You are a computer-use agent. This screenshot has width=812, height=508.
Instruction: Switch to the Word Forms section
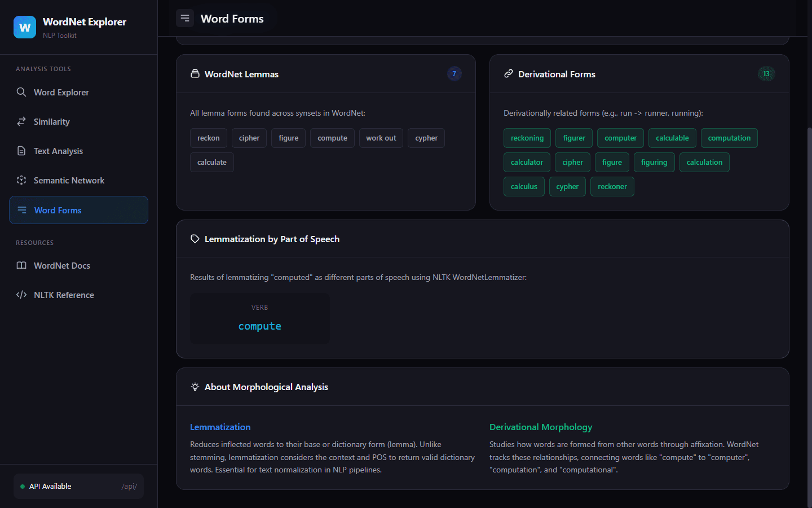coord(58,210)
